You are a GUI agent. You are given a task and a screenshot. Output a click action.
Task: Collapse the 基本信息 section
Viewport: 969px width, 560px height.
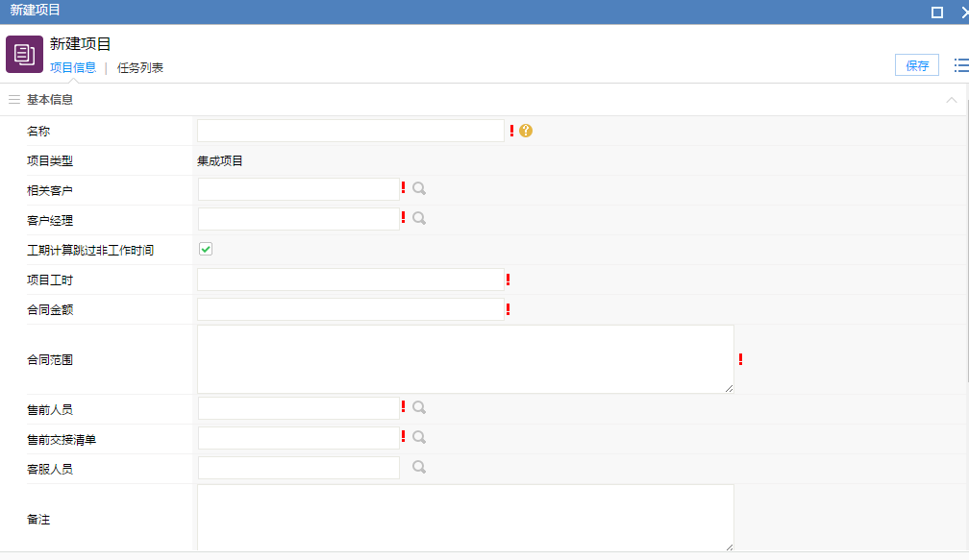(x=951, y=100)
